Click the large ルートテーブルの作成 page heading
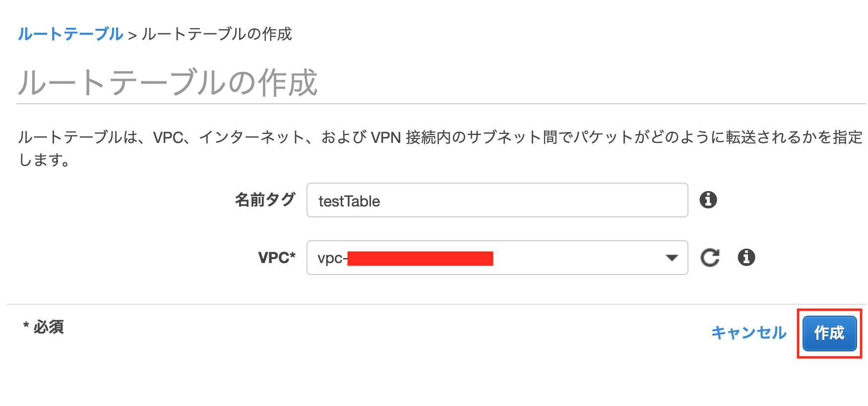868x406 pixels. click(x=168, y=82)
